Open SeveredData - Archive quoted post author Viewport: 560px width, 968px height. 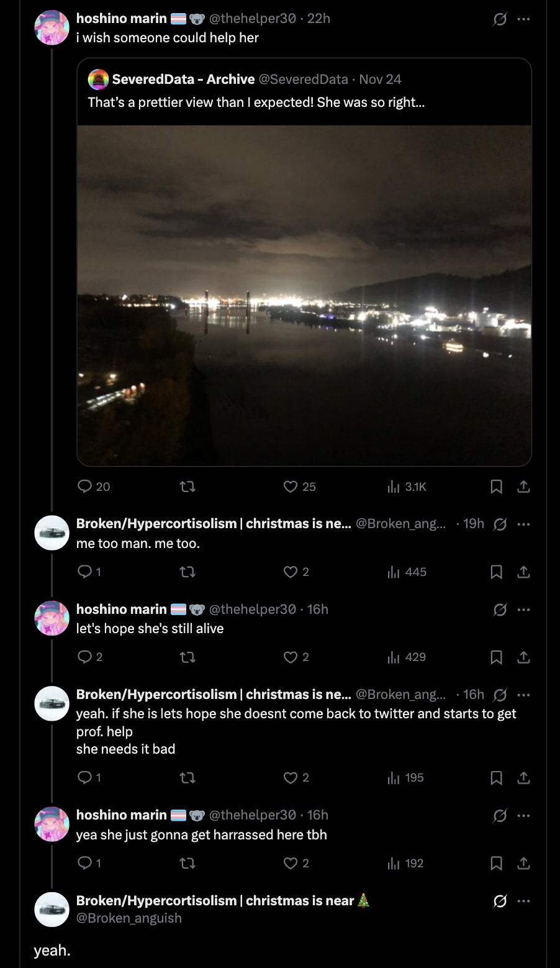tap(183, 80)
